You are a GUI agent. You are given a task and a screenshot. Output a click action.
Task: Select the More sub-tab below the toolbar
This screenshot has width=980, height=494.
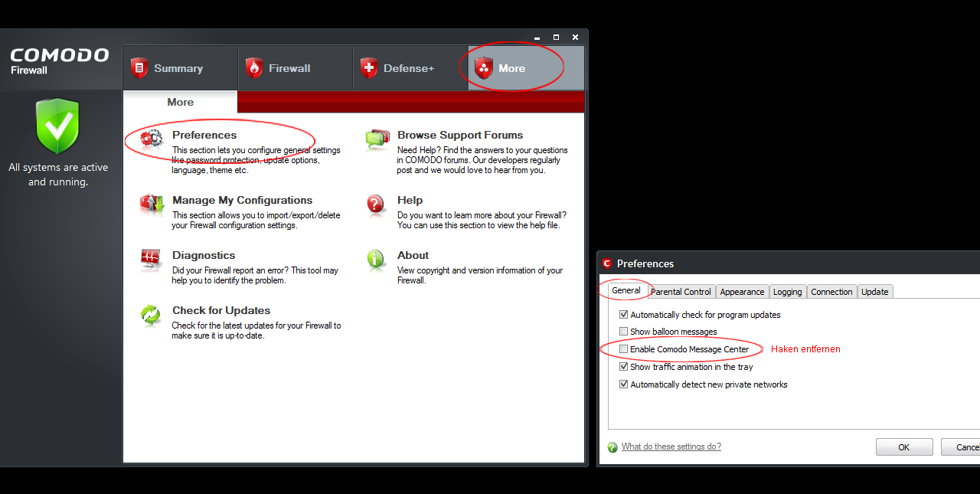click(180, 102)
